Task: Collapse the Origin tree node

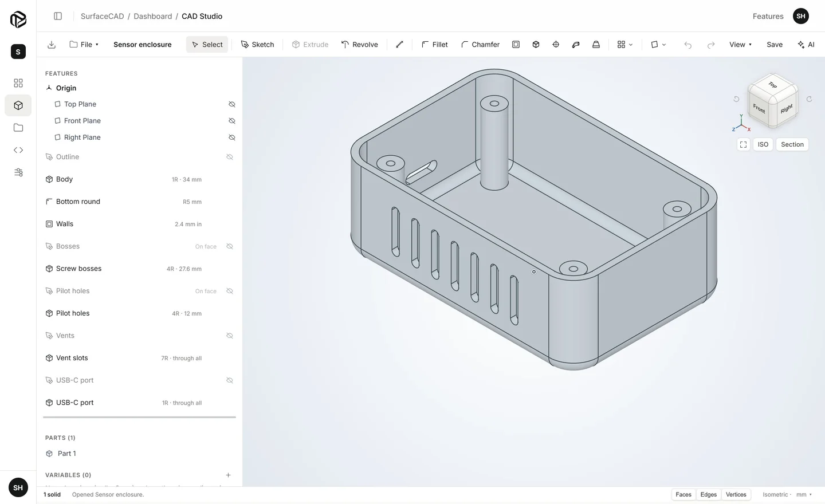Action: coord(49,88)
